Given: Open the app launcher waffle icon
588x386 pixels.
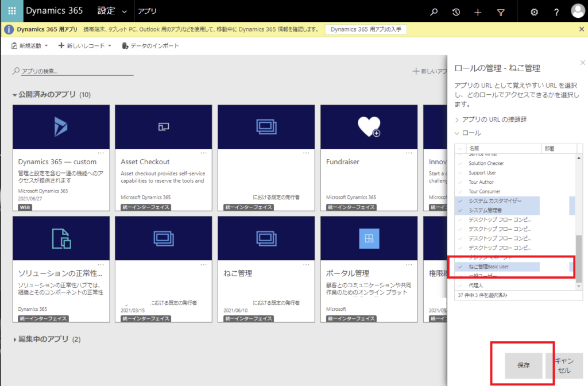Looking at the screenshot, I should point(11,11).
